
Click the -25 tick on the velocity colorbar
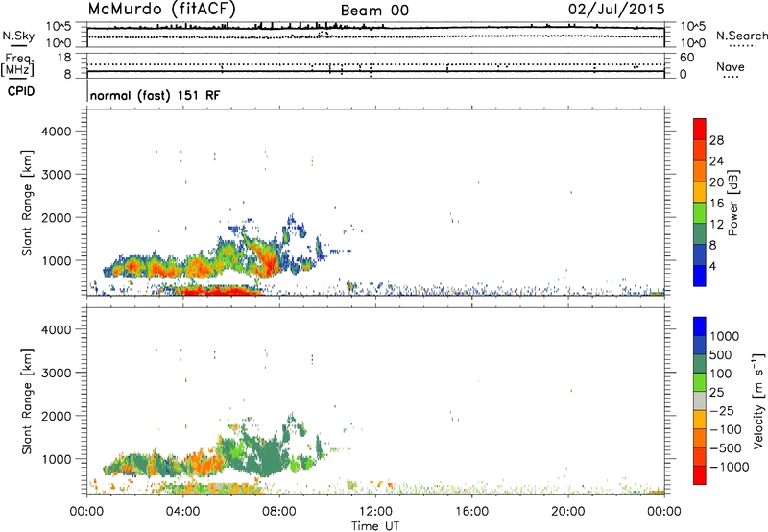722,410
